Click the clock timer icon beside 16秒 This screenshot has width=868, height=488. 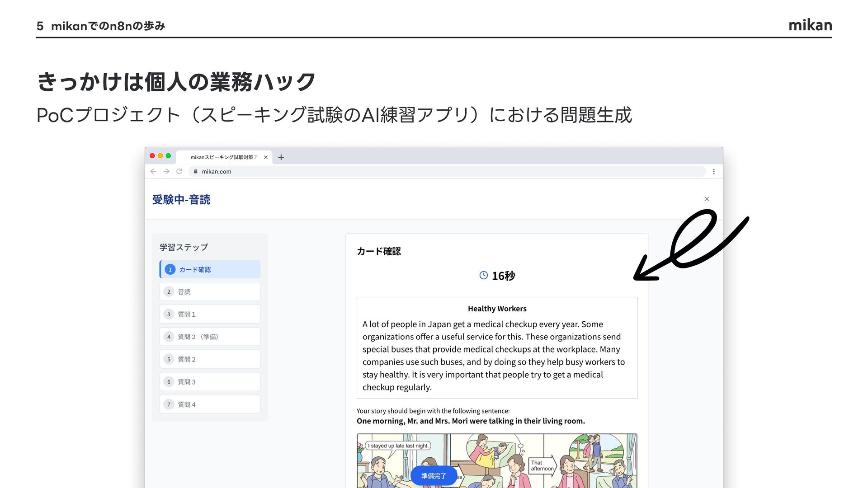483,275
